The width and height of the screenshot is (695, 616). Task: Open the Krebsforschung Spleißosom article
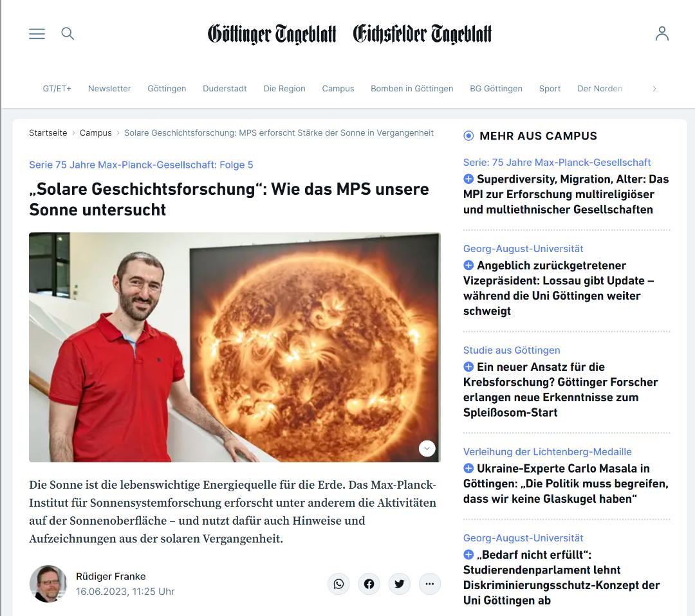(561, 390)
